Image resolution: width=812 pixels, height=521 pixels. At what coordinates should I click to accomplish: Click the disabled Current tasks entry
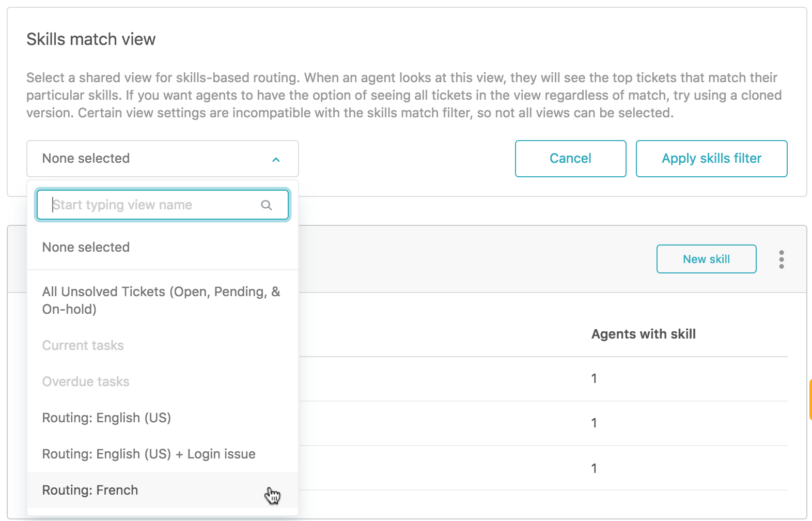pos(83,345)
